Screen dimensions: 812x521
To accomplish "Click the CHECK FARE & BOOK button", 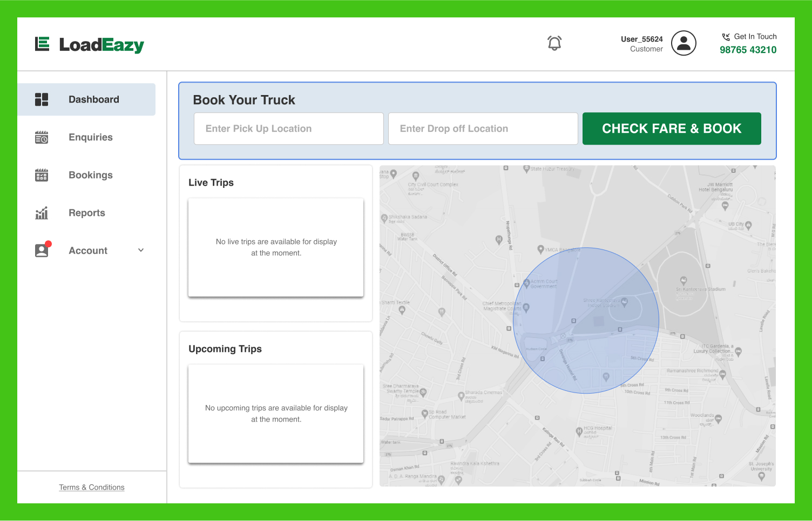I will pyautogui.click(x=672, y=128).
